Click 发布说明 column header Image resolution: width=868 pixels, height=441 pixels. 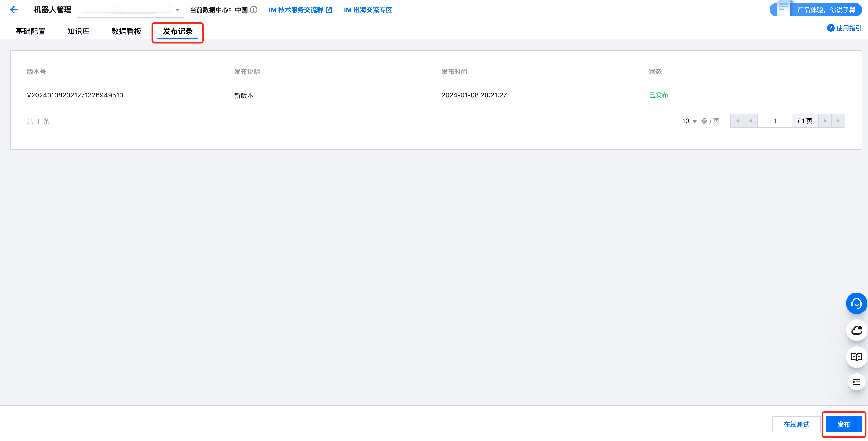pyautogui.click(x=247, y=72)
